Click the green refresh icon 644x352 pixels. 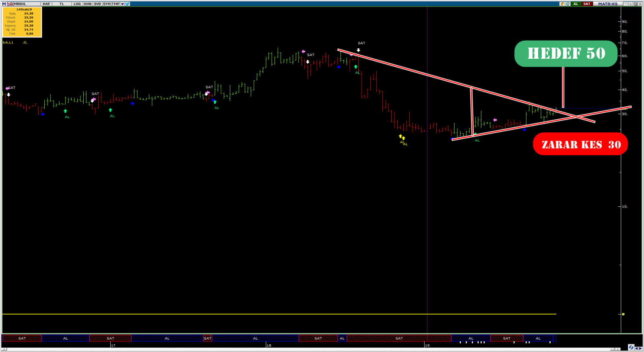568,4
